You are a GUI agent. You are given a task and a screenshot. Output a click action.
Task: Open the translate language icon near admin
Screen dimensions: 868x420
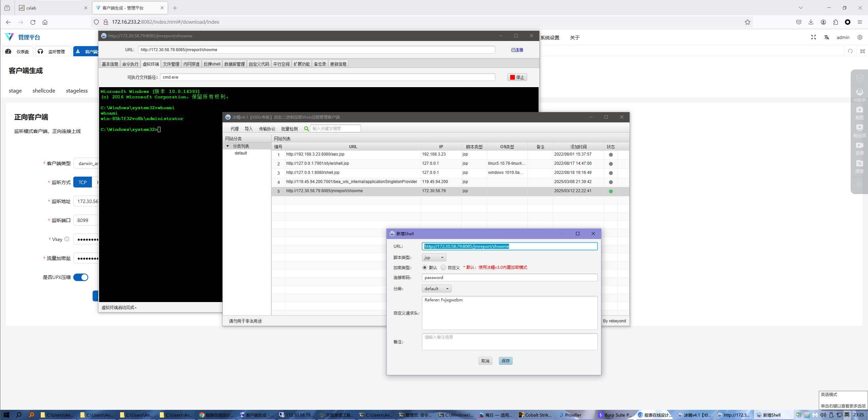826,37
